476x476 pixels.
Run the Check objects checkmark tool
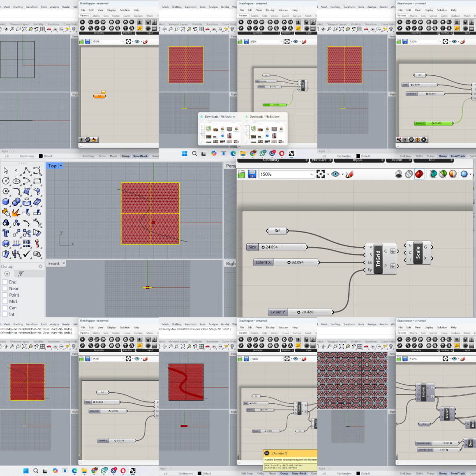coord(27,254)
